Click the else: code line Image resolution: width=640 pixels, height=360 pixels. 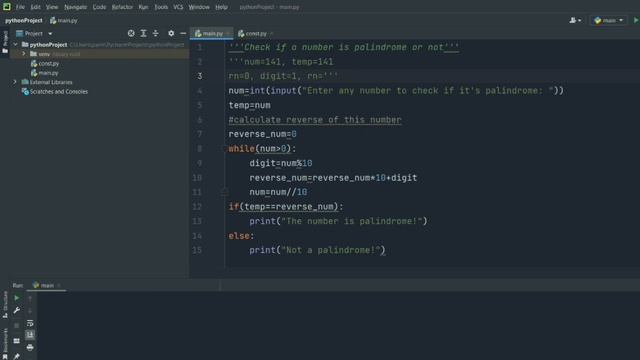coord(241,236)
